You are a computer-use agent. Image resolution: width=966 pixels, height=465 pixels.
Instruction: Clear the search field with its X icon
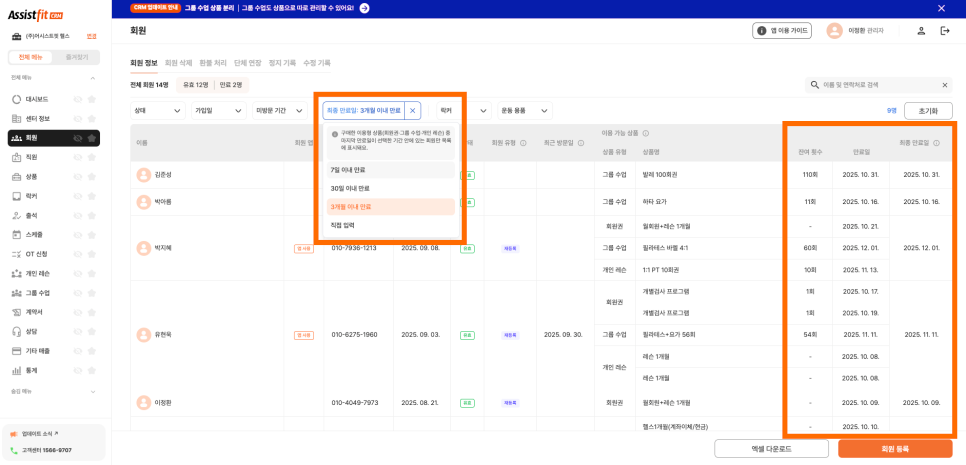(944, 86)
